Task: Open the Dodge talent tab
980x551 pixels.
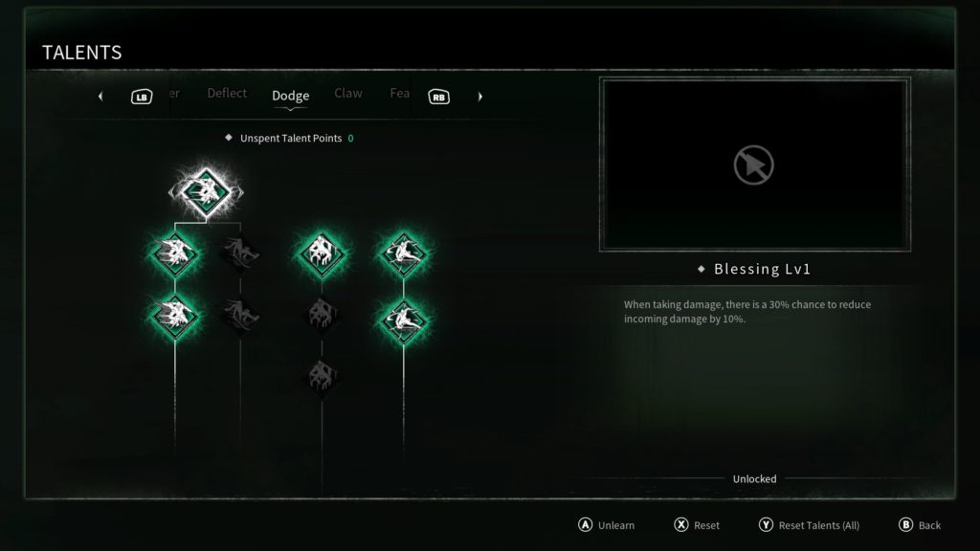Action: click(x=291, y=96)
